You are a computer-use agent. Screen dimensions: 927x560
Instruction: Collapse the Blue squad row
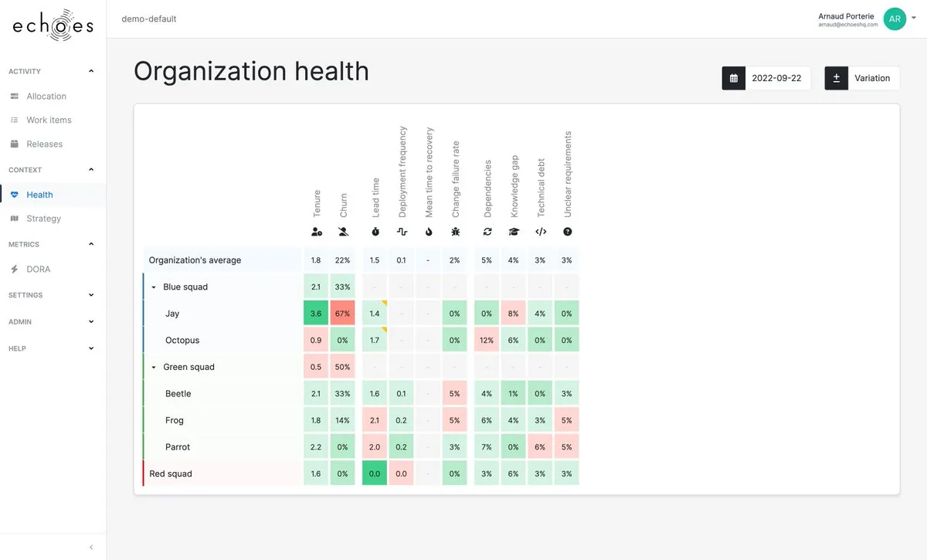[x=154, y=287]
